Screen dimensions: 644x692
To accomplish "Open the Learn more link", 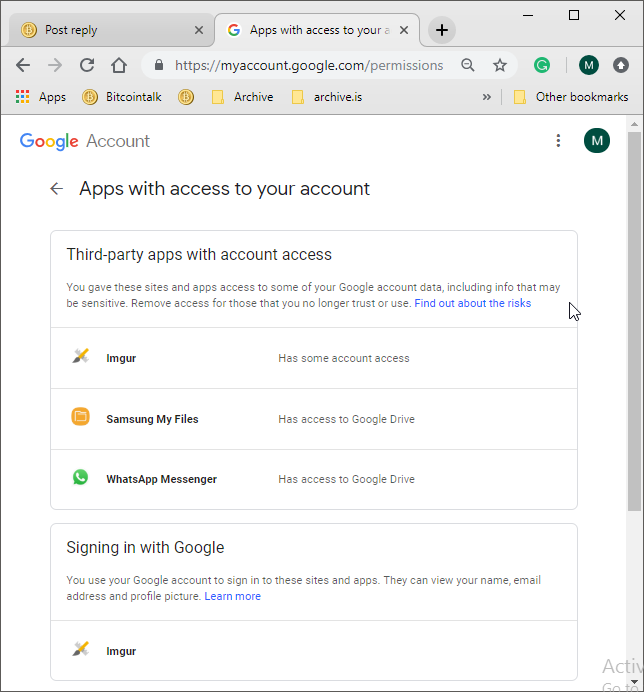I will (232, 596).
